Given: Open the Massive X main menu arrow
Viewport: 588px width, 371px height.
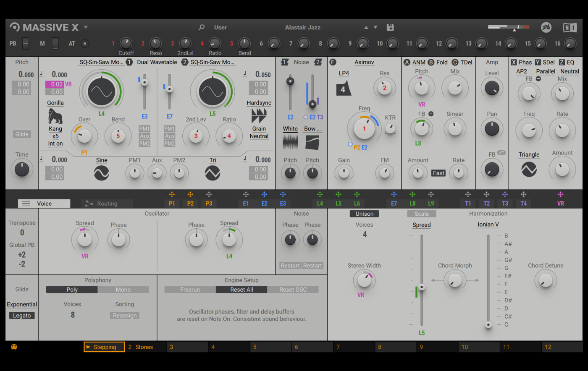Looking at the screenshot, I should (86, 27).
